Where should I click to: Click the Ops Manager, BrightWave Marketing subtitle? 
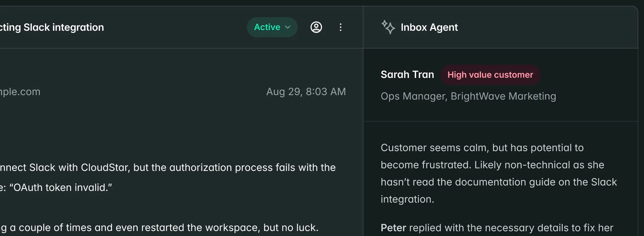[x=468, y=96]
